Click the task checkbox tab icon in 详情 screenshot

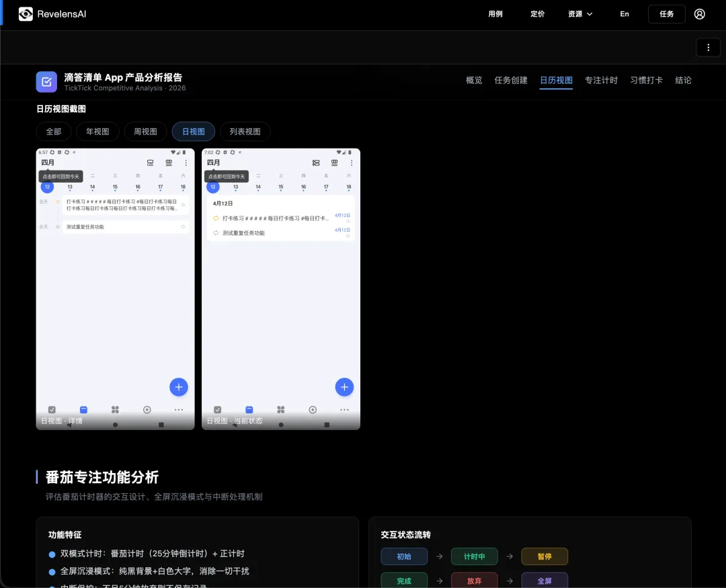52,410
